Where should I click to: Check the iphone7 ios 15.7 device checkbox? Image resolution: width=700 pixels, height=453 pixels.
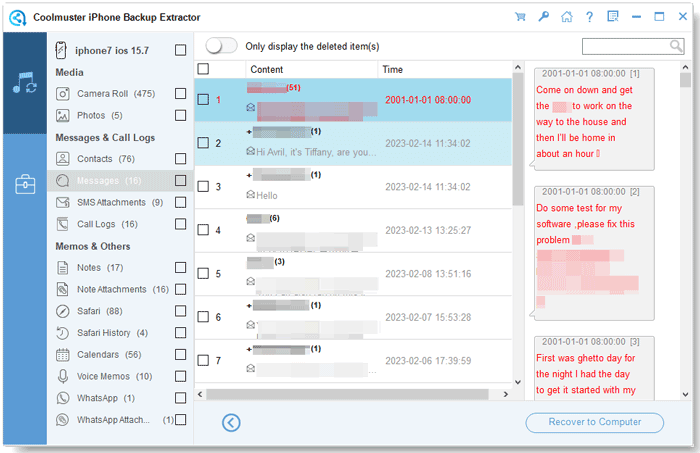tap(180, 50)
